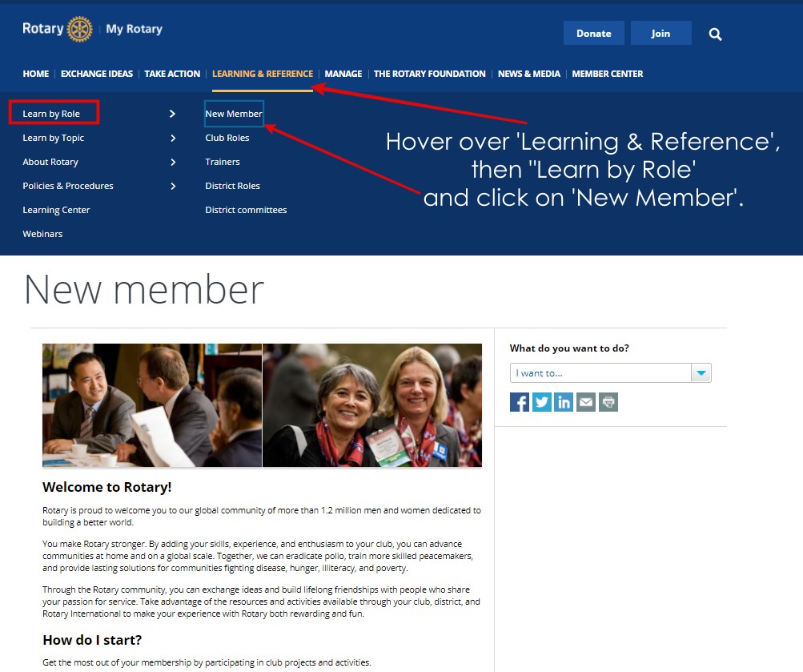
Task: Click the New Member submenu item
Action: (x=233, y=114)
